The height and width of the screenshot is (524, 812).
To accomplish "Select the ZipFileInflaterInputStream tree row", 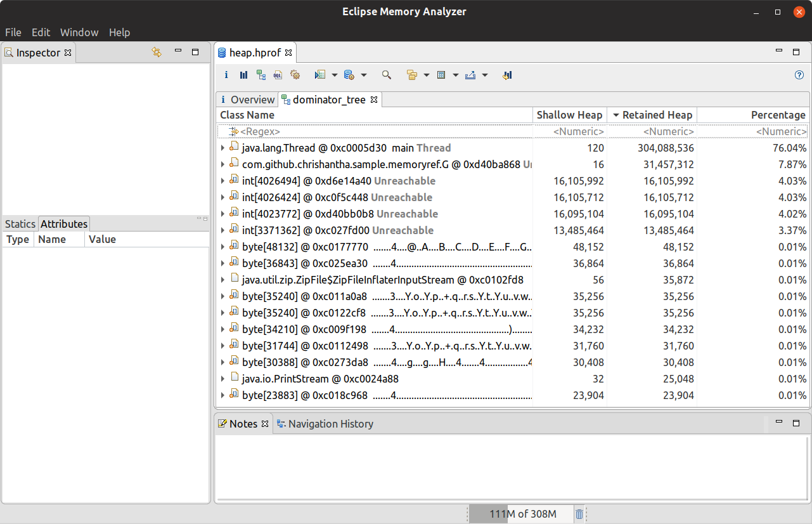I will coord(355,279).
